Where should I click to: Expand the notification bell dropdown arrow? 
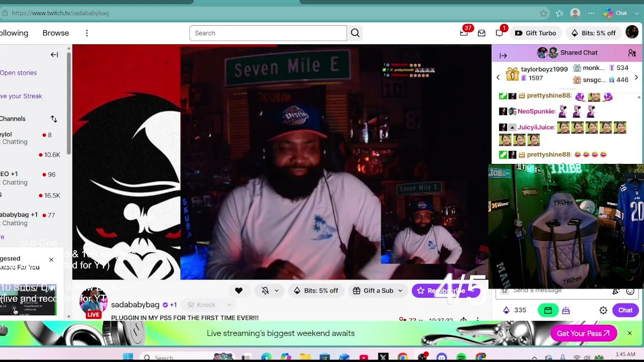(x=276, y=291)
